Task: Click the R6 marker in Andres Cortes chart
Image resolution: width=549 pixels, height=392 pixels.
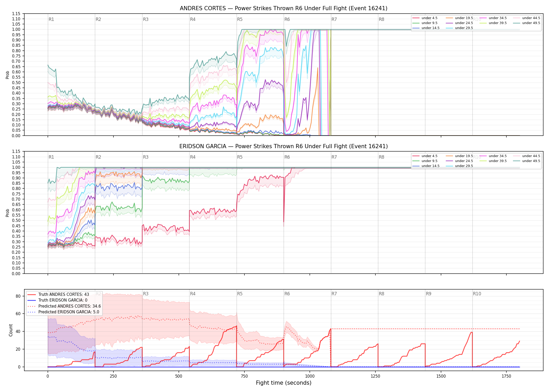Action: coord(287,19)
